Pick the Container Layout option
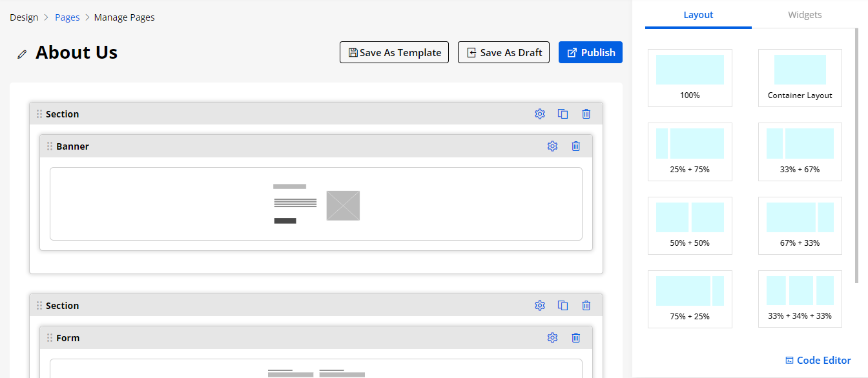The height and width of the screenshot is (378, 868). coord(800,77)
